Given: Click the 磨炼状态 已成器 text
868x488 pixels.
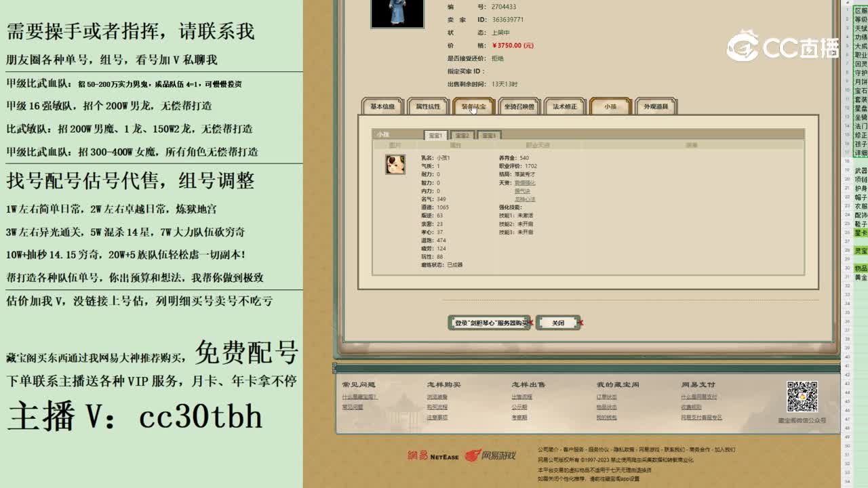Looking at the screenshot, I should point(441,265).
